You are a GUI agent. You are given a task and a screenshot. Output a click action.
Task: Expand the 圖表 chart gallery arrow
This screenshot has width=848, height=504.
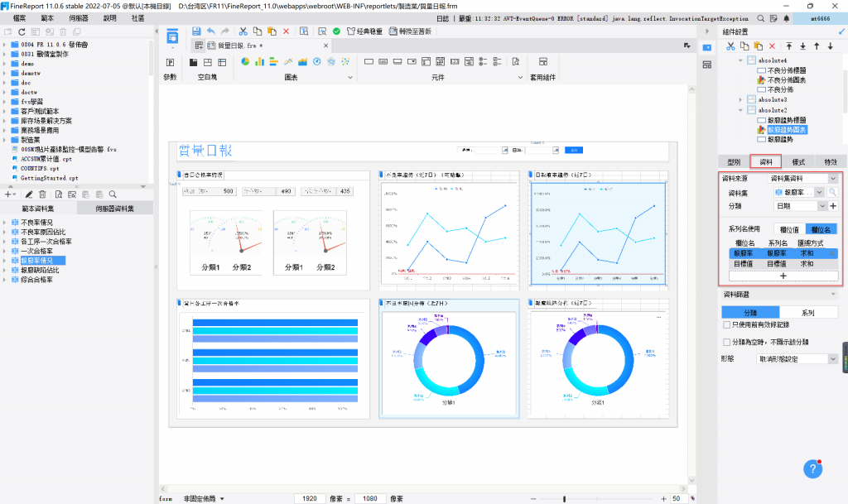click(x=350, y=77)
